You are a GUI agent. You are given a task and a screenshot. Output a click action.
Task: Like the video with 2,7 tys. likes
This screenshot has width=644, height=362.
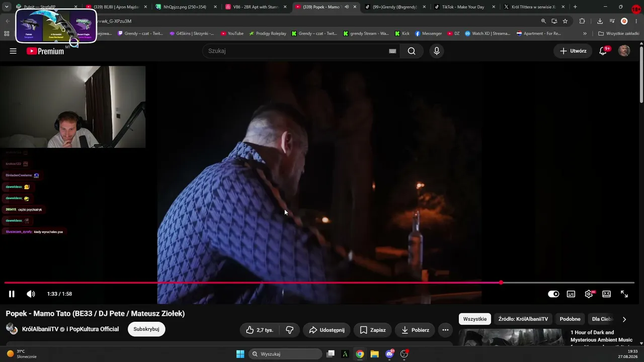[x=260, y=330]
